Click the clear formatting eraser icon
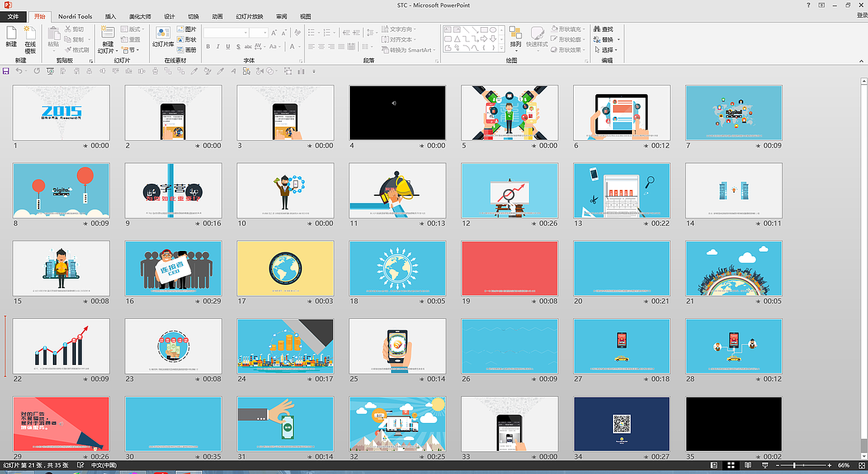 296,33
